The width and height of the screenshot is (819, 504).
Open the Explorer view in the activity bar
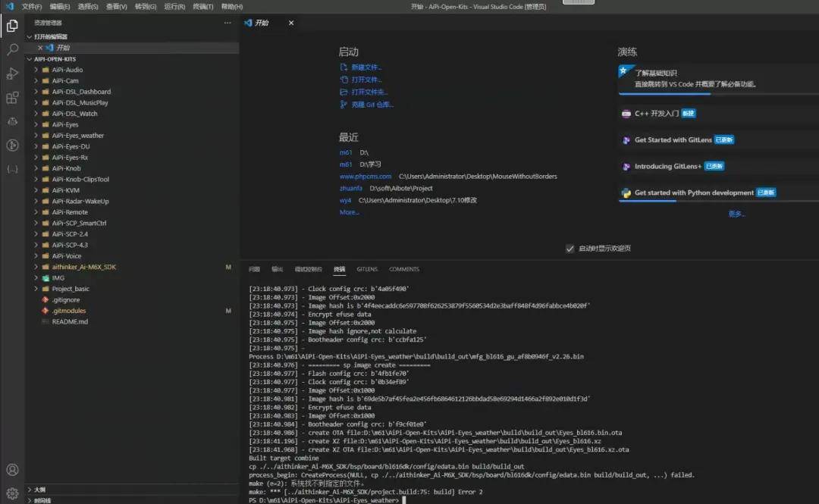point(12,26)
